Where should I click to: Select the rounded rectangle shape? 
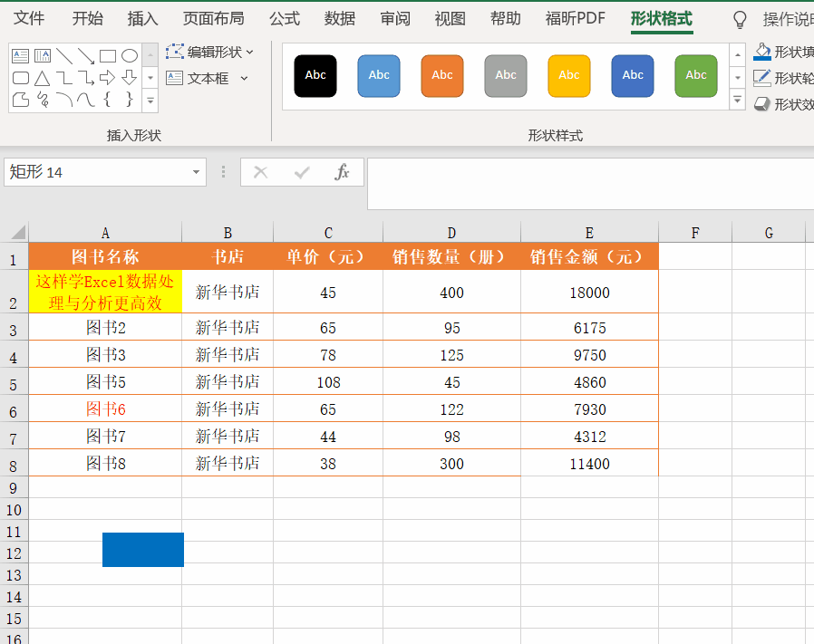(20, 78)
